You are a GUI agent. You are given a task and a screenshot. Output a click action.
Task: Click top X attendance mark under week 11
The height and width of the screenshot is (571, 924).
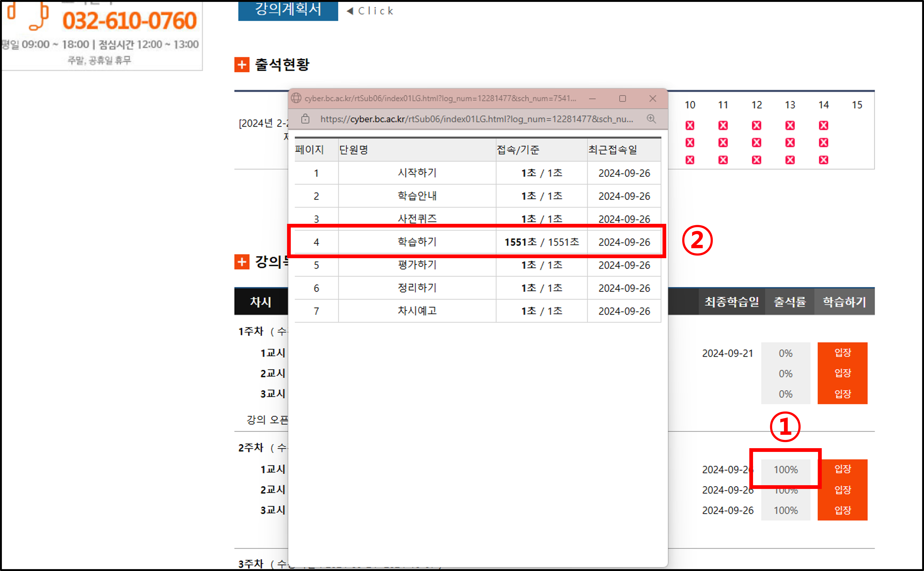tap(723, 125)
